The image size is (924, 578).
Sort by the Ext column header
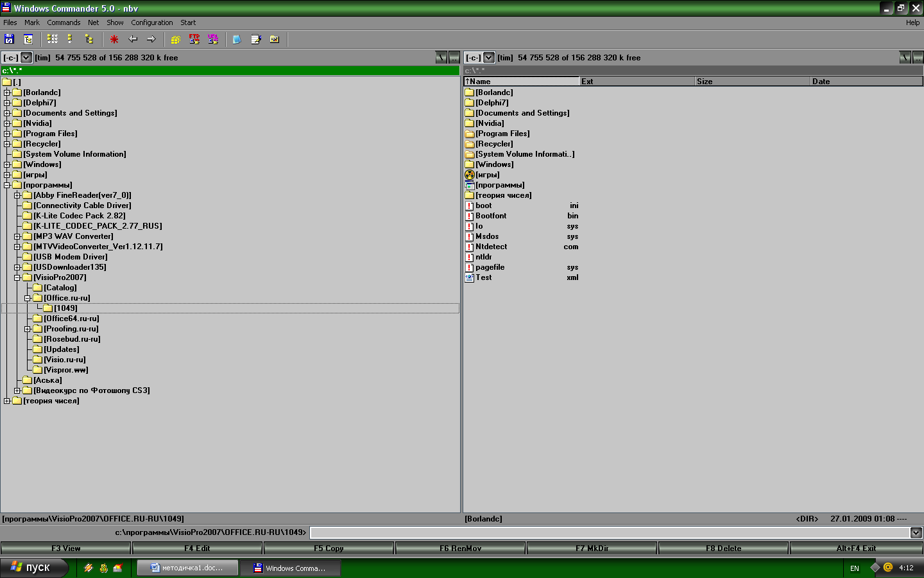click(637, 82)
